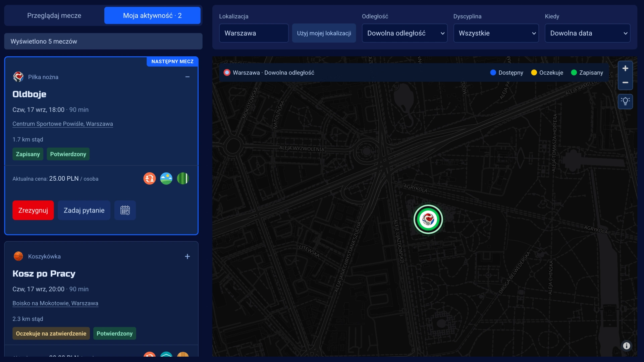Collapse the Oldboje match card

coord(187,77)
